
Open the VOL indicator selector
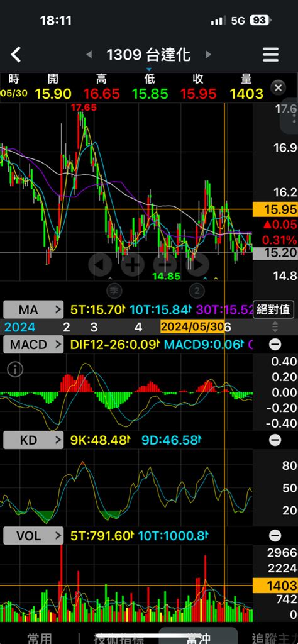click(34, 536)
